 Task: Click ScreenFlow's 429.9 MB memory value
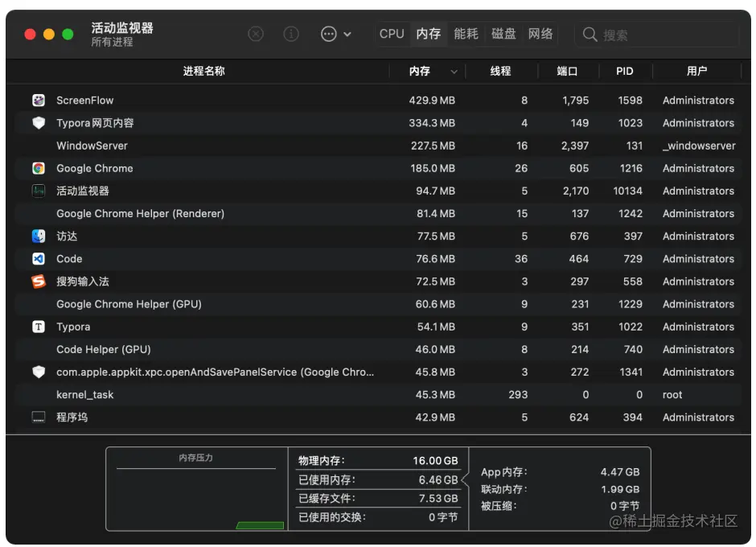pos(432,101)
